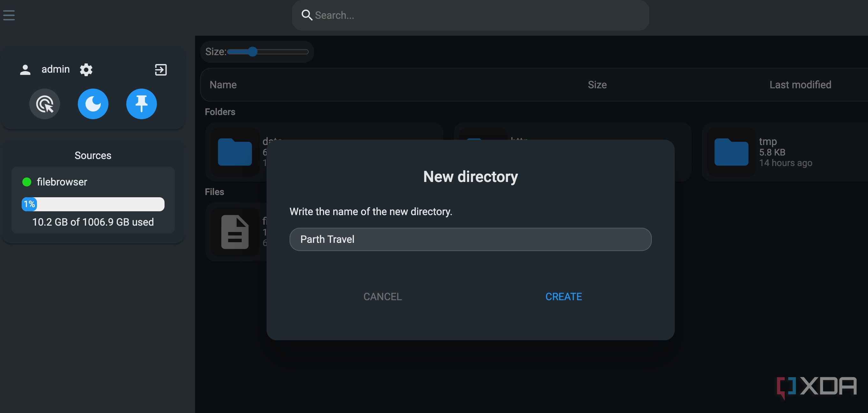
Task: Click the logout icon
Action: point(161,70)
